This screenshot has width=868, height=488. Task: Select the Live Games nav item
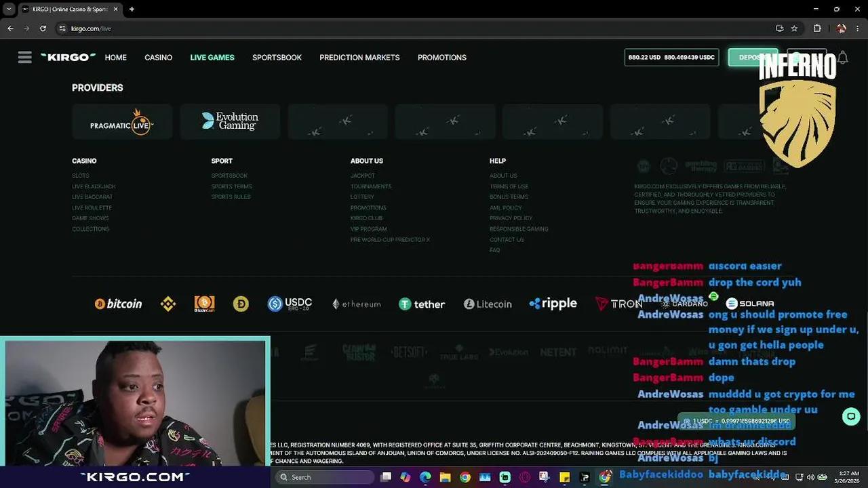(x=212, y=58)
